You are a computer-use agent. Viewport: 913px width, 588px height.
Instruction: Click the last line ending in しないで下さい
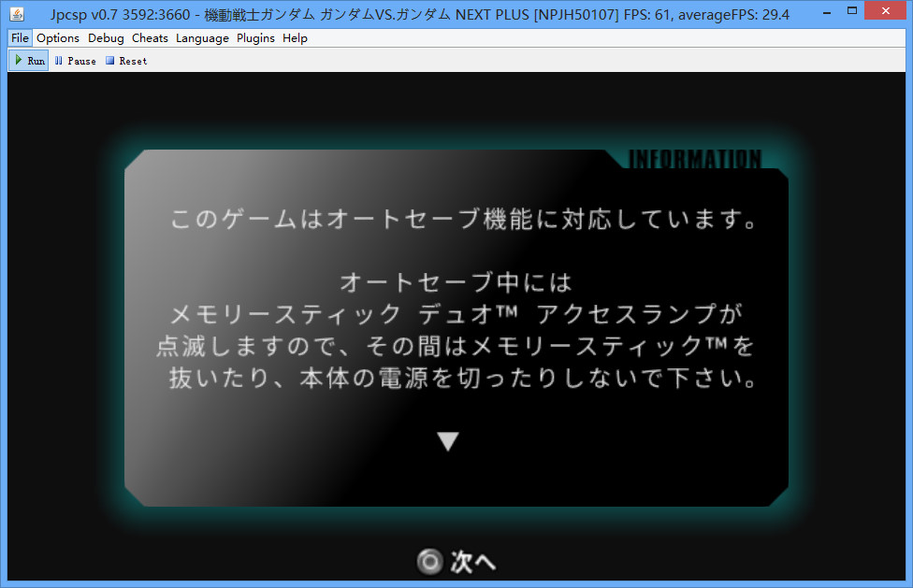pyautogui.click(x=462, y=380)
